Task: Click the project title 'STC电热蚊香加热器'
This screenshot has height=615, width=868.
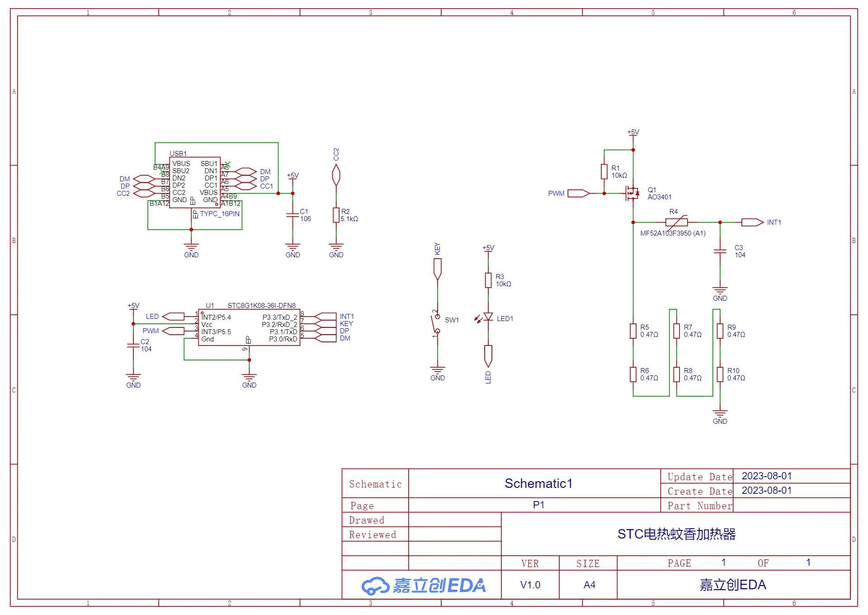Action: pyautogui.click(x=676, y=534)
